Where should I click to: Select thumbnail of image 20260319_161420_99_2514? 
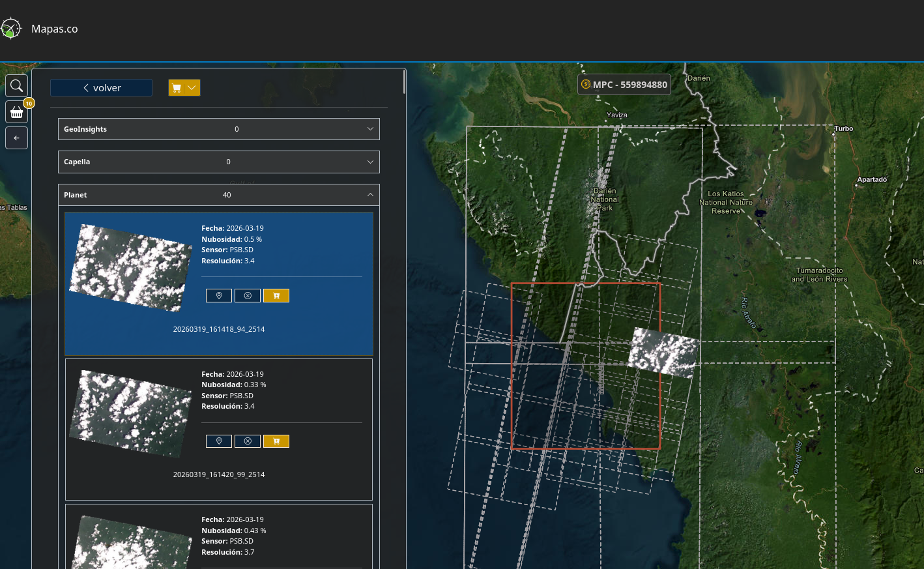[x=130, y=413]
